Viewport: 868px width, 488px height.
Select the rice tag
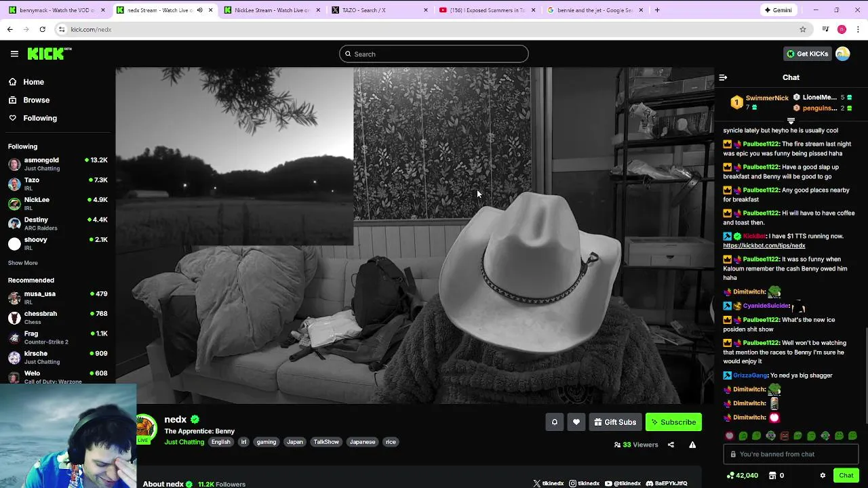click(391, 442)
